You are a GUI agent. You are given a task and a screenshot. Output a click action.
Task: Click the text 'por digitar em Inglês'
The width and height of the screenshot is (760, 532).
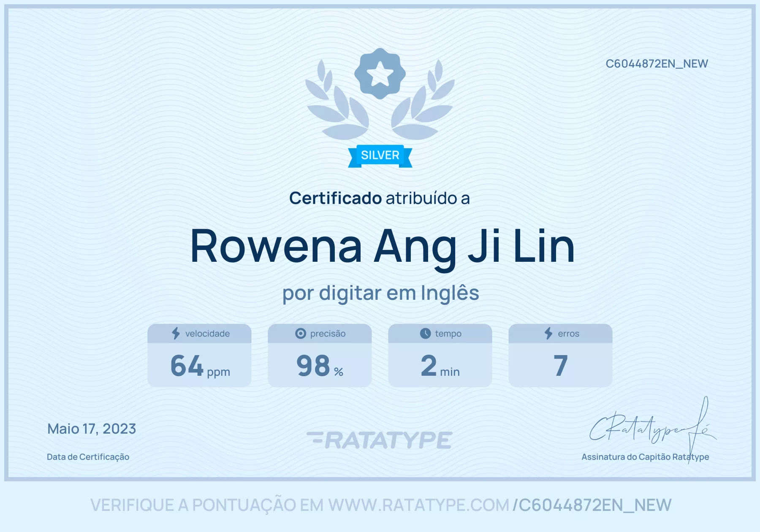tap(380, 293)
